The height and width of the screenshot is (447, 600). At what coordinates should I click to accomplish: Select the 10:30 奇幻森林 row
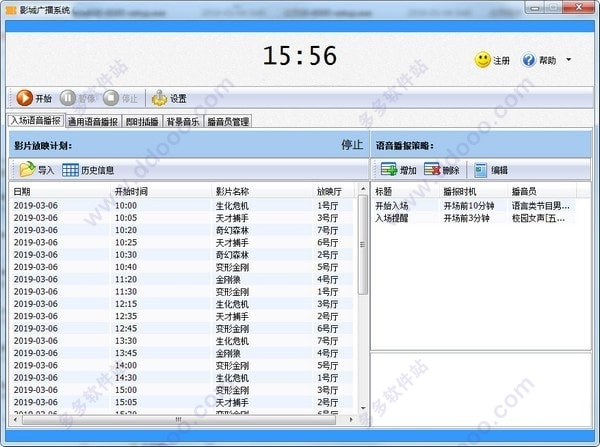pos(182,254)
